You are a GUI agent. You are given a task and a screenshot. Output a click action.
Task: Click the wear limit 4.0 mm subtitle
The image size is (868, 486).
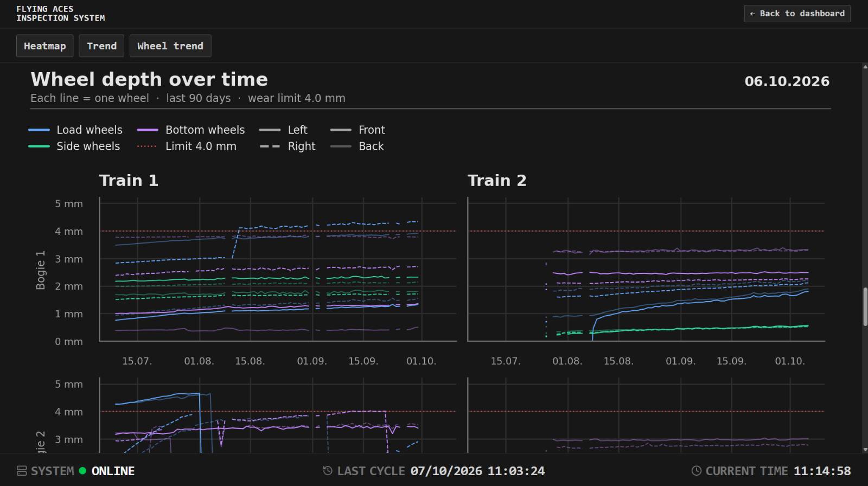pyautogui.click(x=296, y=98)
